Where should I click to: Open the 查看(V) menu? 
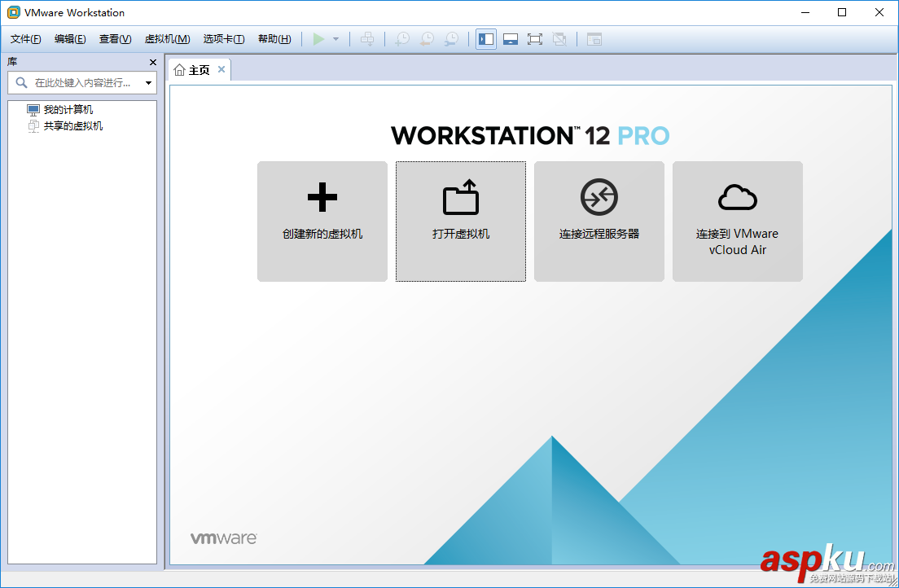pos(116,39)
